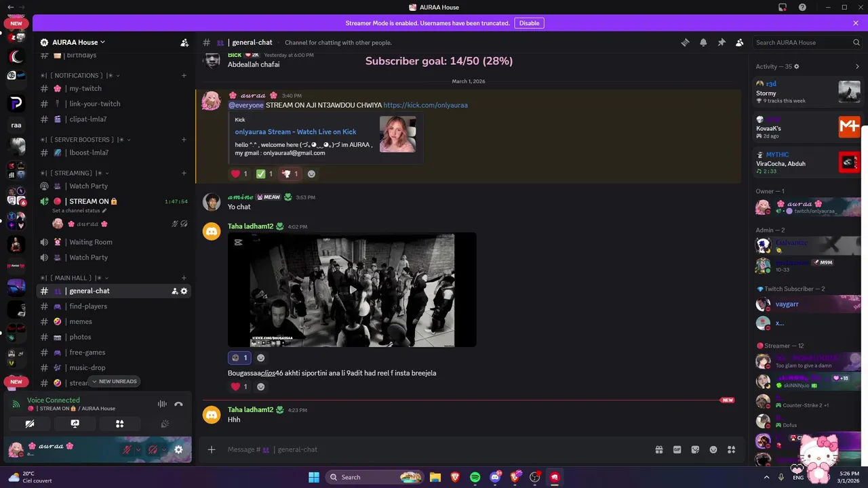Image resolution: width=868 pixels, height=488 pixels.
Task: Show pinned messages
Action: [722, 42]
